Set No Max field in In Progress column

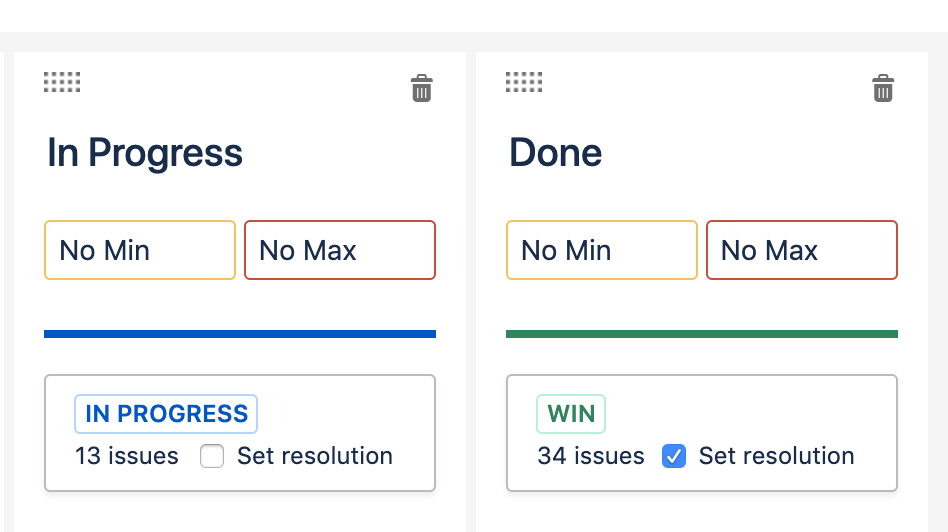click(340, 250)
